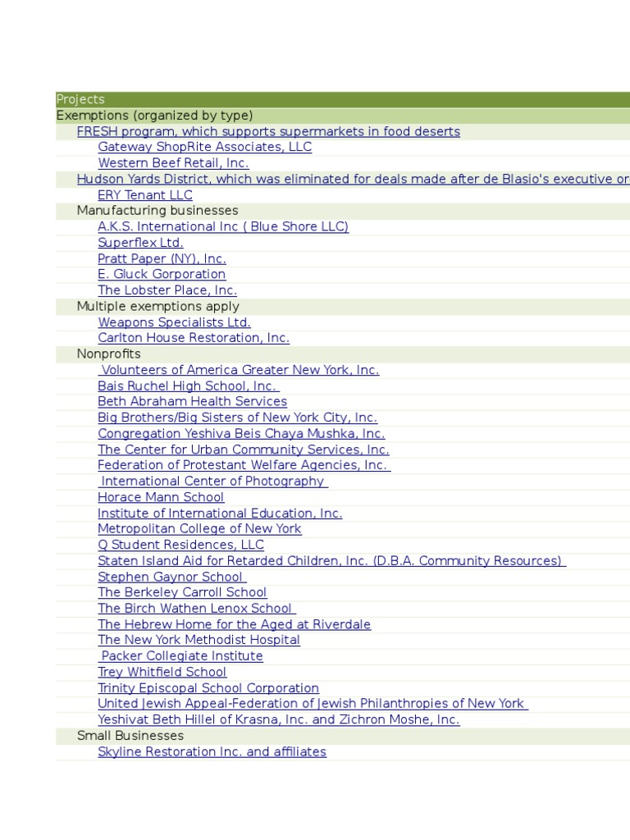The width and height of the screenshot is (630, 840).
Task: Open Big Brothers/Big Sisters of New York City link
Action: pyautogui.click(x=237, y=418)
